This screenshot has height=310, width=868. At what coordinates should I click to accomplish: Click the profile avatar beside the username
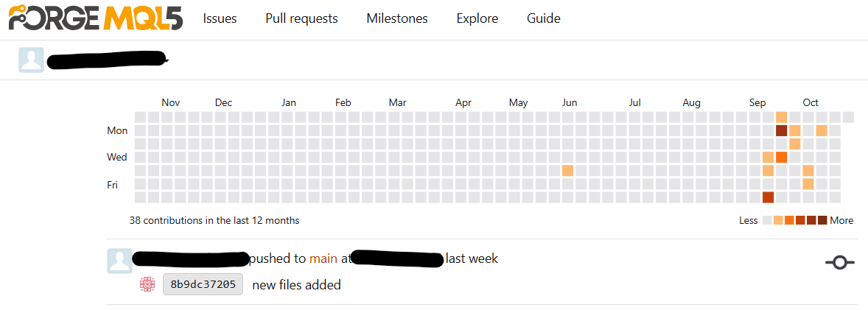point(31,60)
